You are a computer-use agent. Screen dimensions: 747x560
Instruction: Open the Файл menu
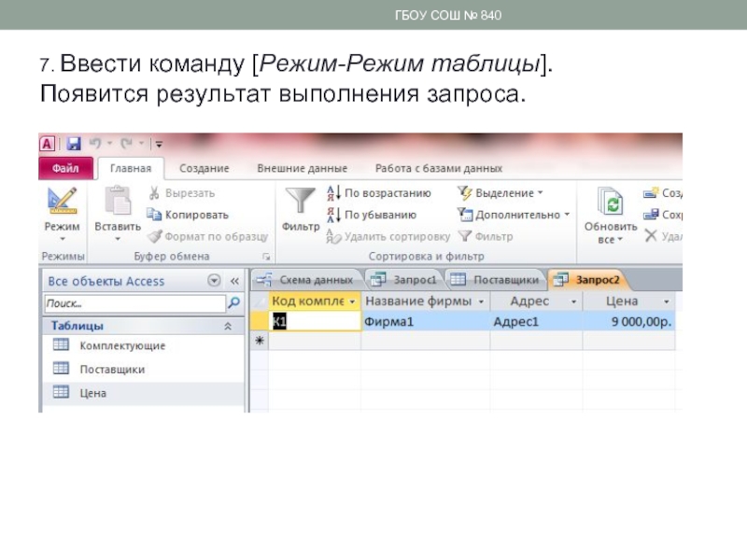pos(64,169)
